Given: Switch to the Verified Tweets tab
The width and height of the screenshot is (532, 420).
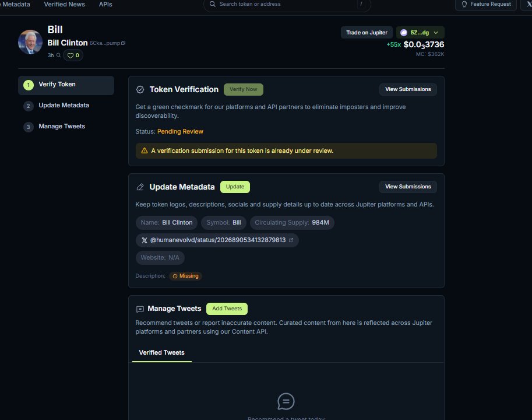Looking at the screenshot, I should [162, 353].
